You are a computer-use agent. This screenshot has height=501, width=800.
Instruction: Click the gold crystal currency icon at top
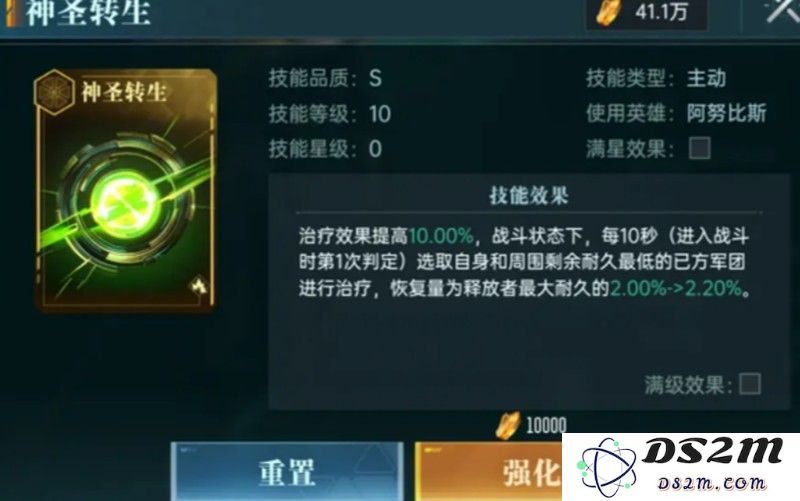tap(610, 13)
